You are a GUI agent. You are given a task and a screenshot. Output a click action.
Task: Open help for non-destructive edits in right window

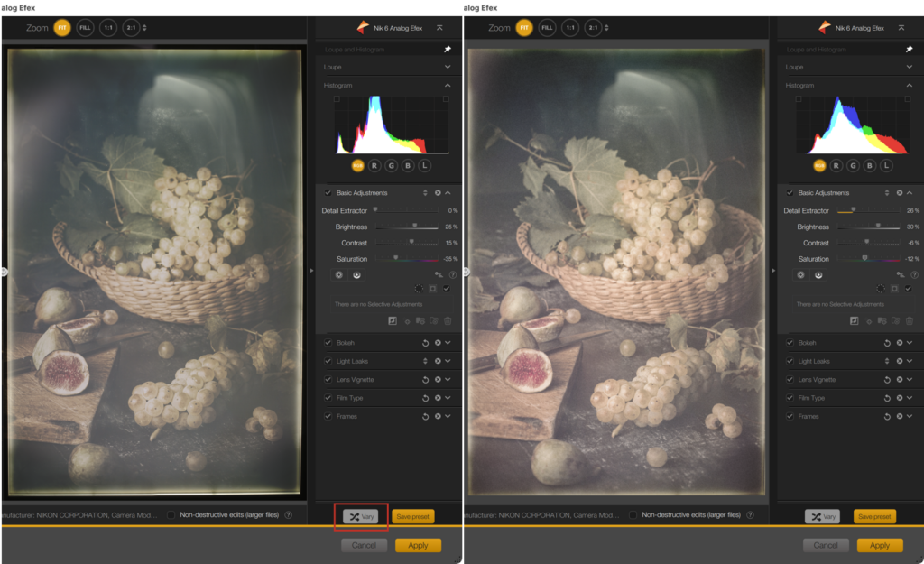pyautogui.click(x=750, y=514)
